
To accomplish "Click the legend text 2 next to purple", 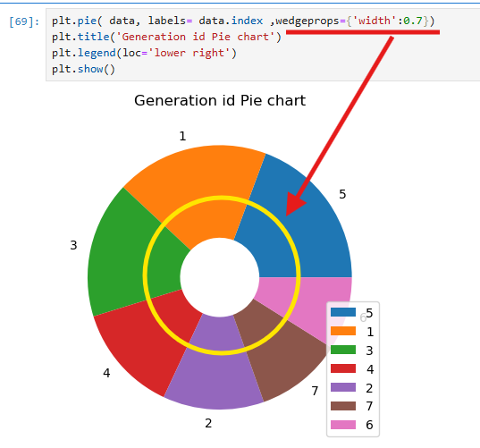I will [x=369, y=388].
